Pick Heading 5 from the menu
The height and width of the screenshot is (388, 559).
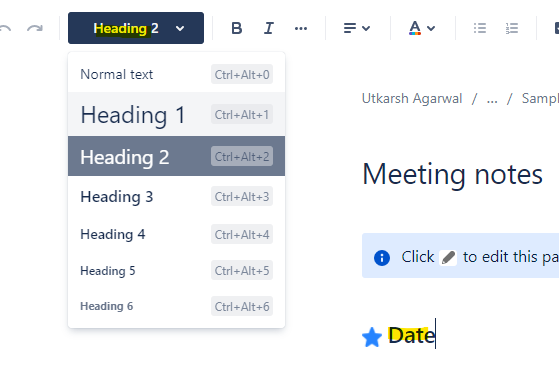176,270
